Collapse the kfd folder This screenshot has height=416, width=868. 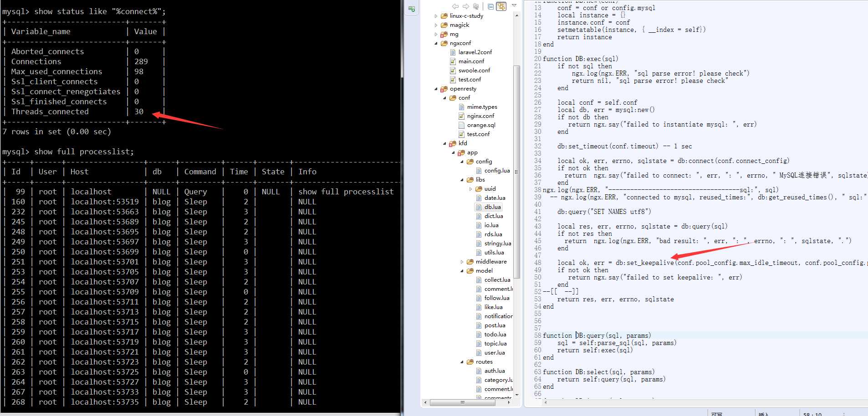coord(444,143)
